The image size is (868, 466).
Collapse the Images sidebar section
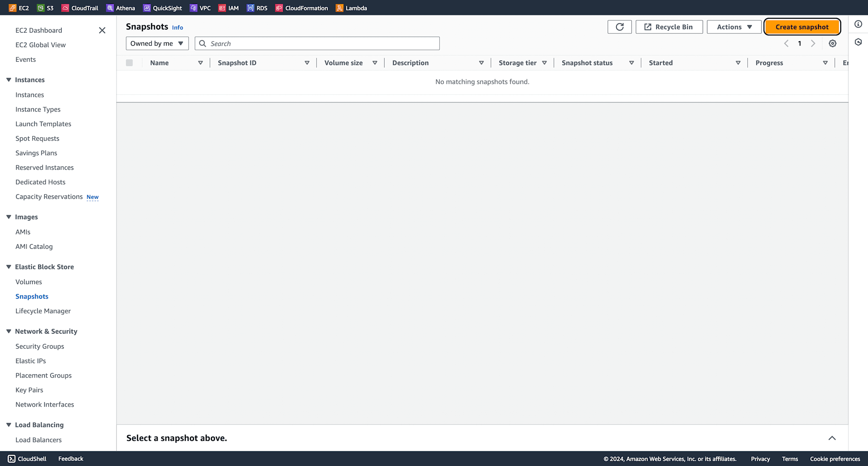9,217
